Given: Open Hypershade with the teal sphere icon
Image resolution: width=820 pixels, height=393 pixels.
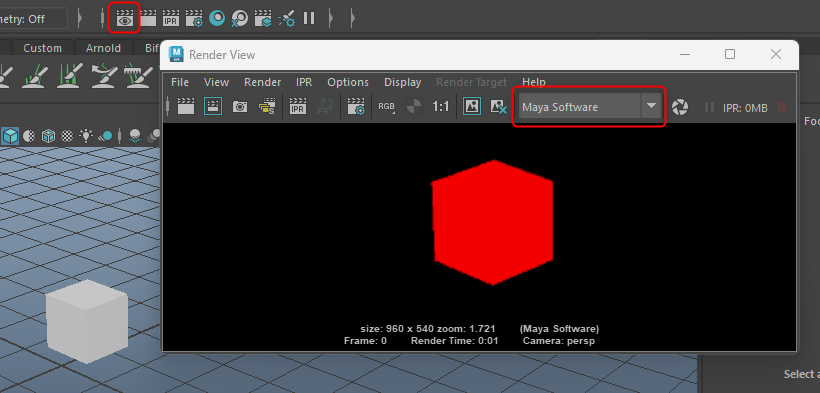Looking at the screenshot, I should (x=217, y=19).
